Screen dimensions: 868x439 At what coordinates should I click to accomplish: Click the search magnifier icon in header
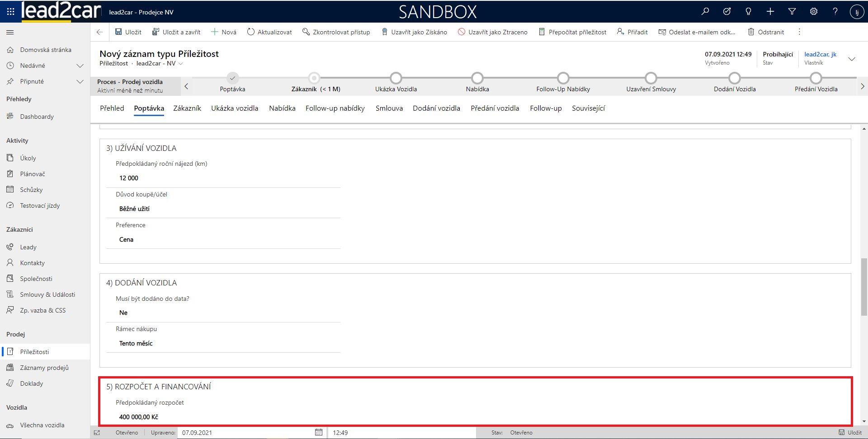[705, 12]
